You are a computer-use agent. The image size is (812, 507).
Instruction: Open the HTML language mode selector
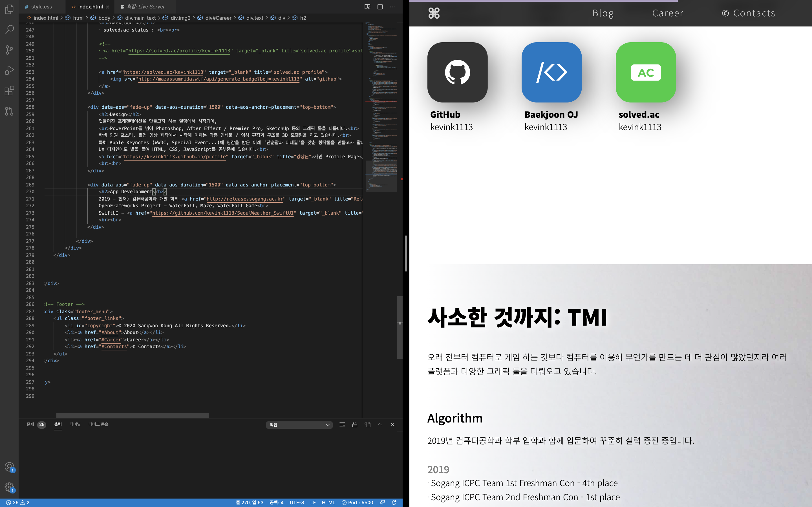point(328,502)
